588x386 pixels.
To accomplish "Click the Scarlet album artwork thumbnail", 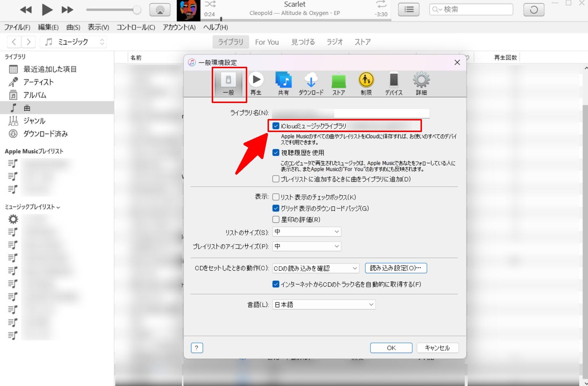I will [189, 11].
